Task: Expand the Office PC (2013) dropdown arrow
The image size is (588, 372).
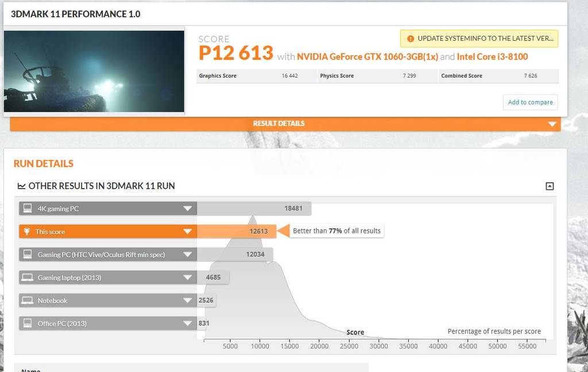Action: (x=188, y=323)
